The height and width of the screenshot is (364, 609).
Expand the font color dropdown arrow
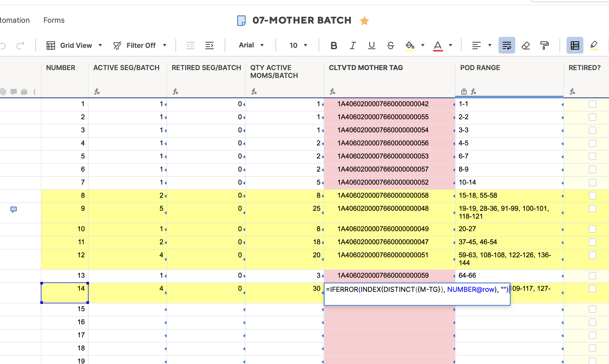(451, 45)
